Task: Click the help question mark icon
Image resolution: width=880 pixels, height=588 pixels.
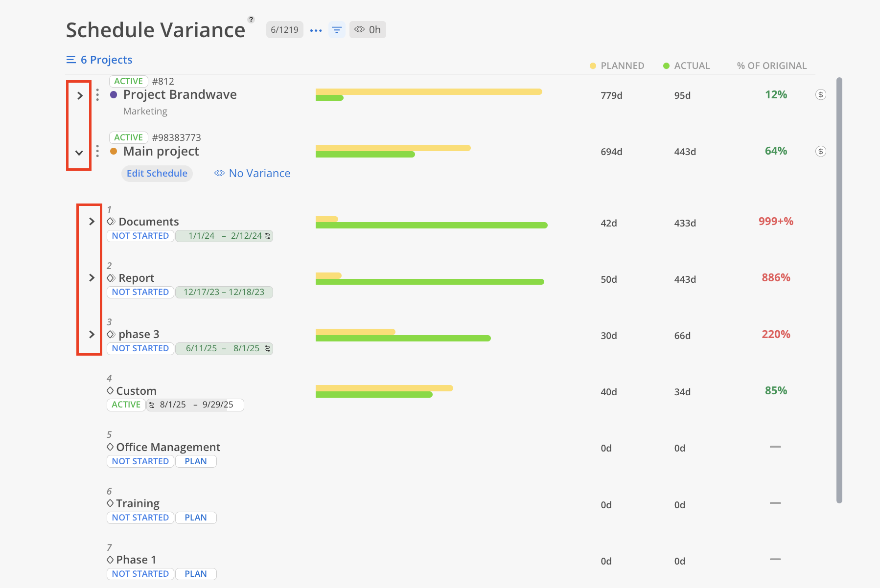Action: (x=251, y=20)
